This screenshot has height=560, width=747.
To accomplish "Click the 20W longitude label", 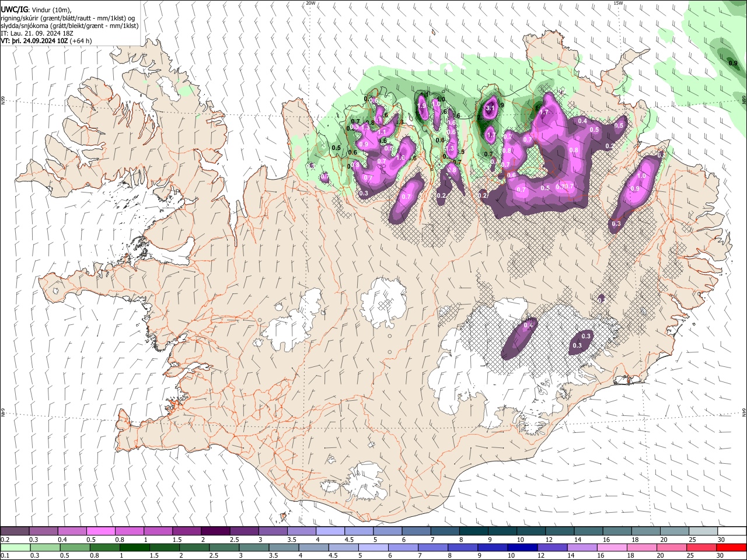I will pyautogui.click(x=310, y=3).
